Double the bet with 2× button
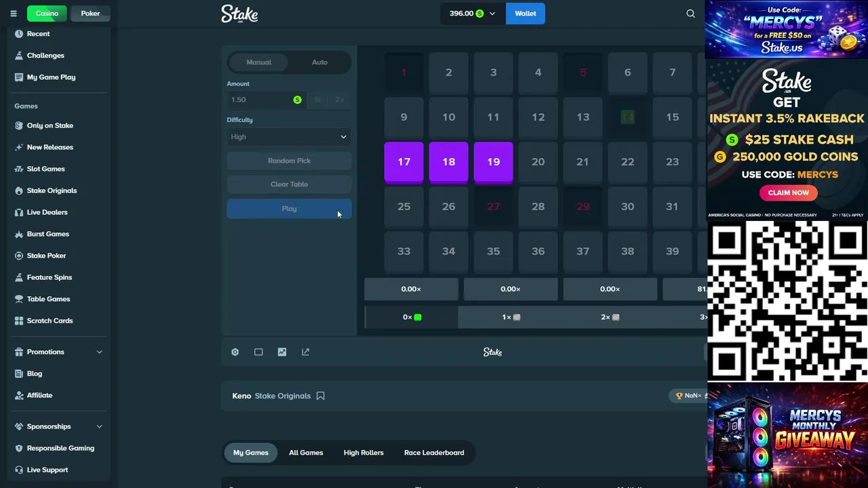The width and height of the screenshot is (868, 488). [x=340, y=100]
